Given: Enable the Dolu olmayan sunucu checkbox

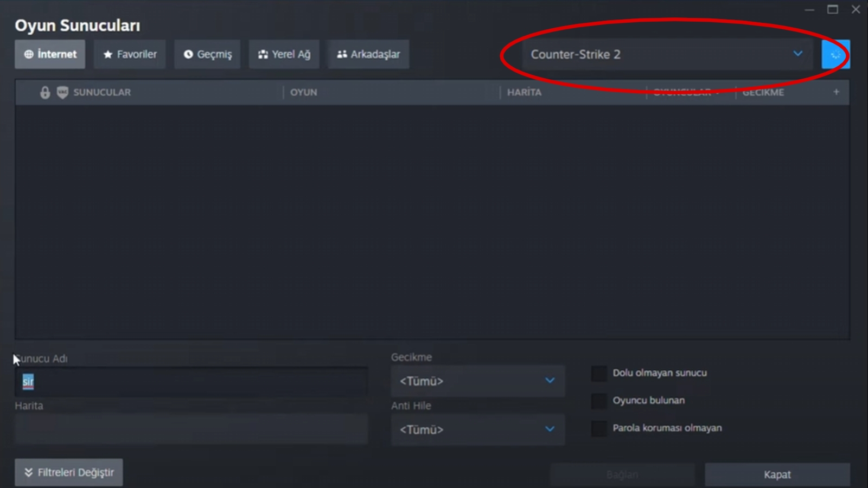Looking at the screenshot, I should click(599, 373).
